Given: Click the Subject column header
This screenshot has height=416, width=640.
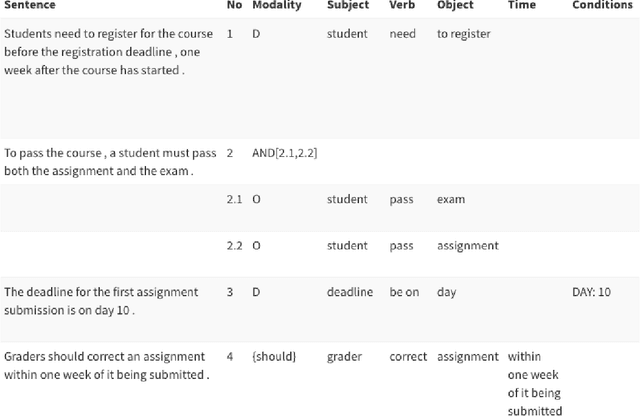Looking at the screenshot, I should tap(347, 6).
